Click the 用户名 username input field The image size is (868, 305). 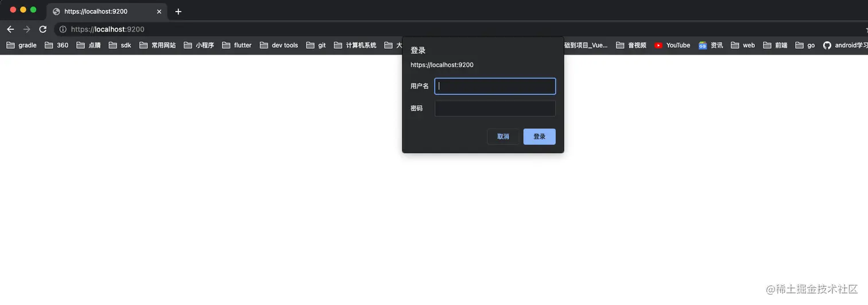click(495, 86)
